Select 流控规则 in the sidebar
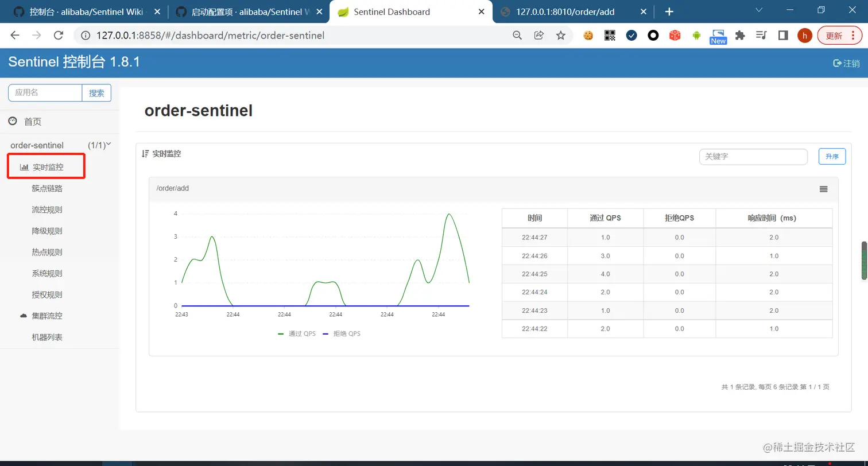868x466 pixels. [x=47, y=209]
